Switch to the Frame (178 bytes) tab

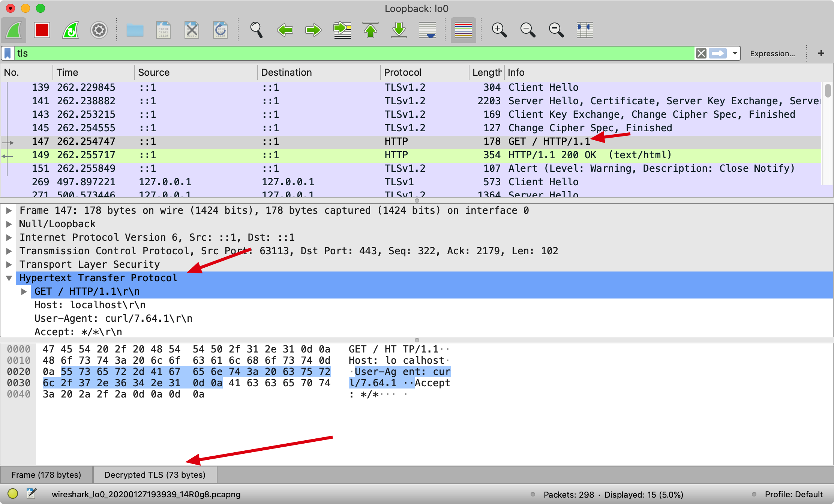tap(46, 475)
